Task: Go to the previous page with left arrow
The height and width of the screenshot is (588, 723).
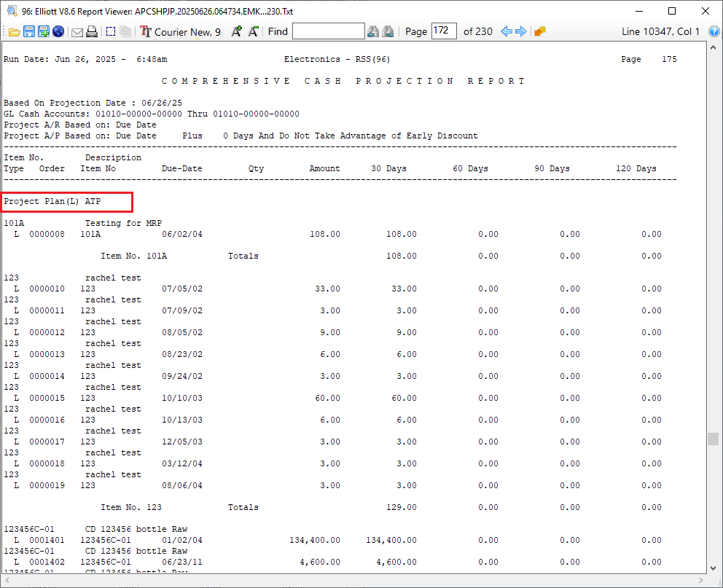Action: (x=507, y=31)
